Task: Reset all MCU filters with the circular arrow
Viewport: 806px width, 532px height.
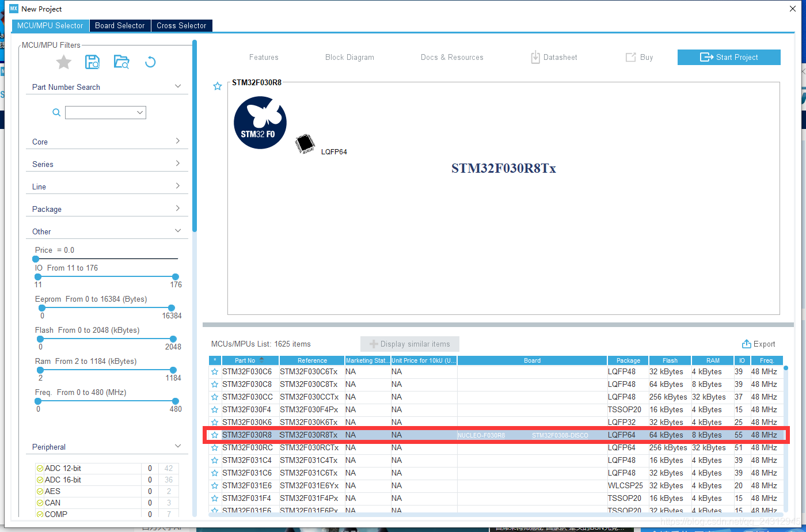Action: coord(150,62)
